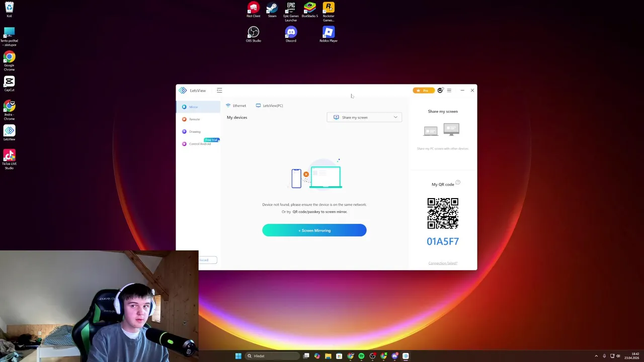Viewport: 644px width, 362px height.
Task: Open the LetsView hamburger settings menu
Action: point(449,90)
